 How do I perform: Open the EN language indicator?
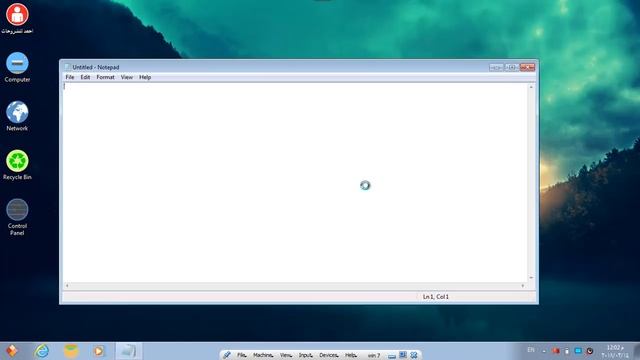[x=531, y=350]
